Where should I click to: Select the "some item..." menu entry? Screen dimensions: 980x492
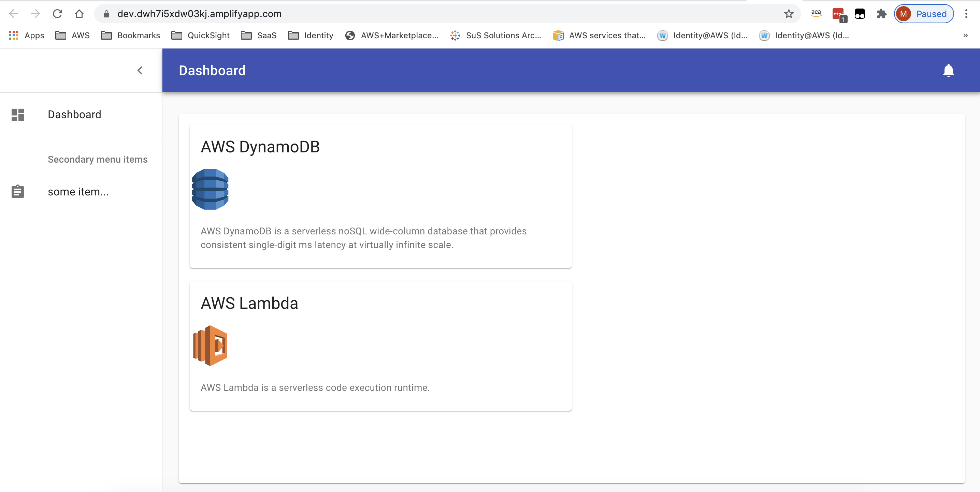pyautogui.click(x=78, y=192)
